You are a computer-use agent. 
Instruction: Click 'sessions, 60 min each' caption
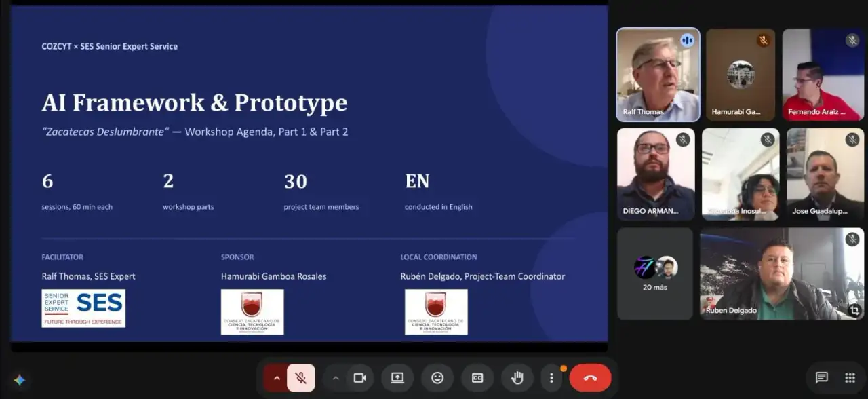click(77, 207)
